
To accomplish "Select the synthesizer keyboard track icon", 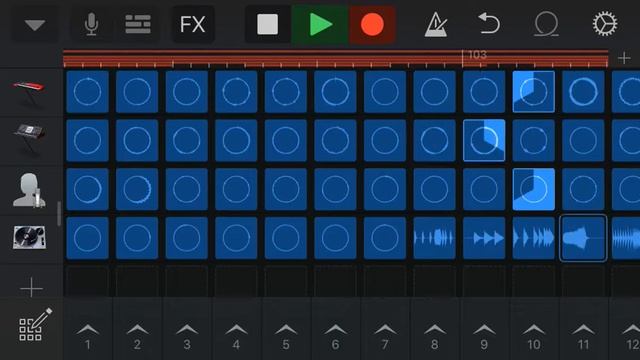I will (x=29, y=139).
